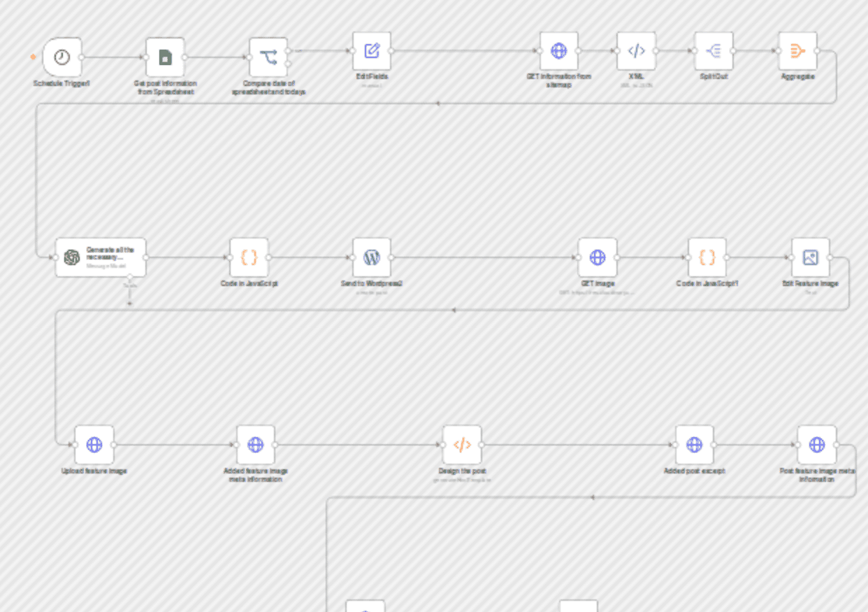Open Added feature image meta information node
868x612 pixels.
(256, 445)
